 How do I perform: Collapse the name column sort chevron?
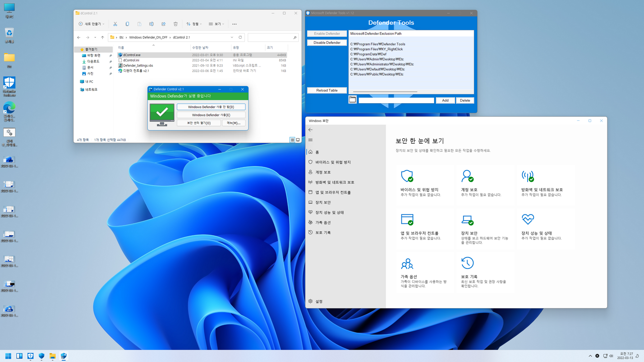[x=153, y=45]
